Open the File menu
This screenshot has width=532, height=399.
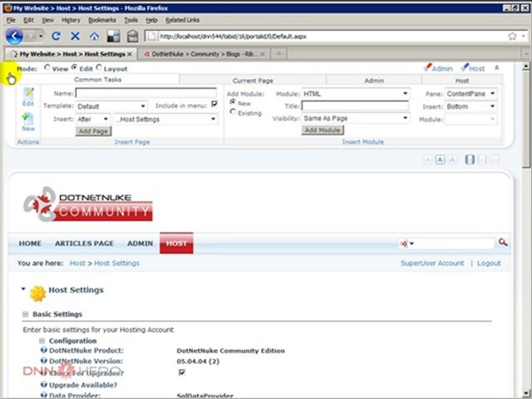pyautogui.click(x=11, y=20)
